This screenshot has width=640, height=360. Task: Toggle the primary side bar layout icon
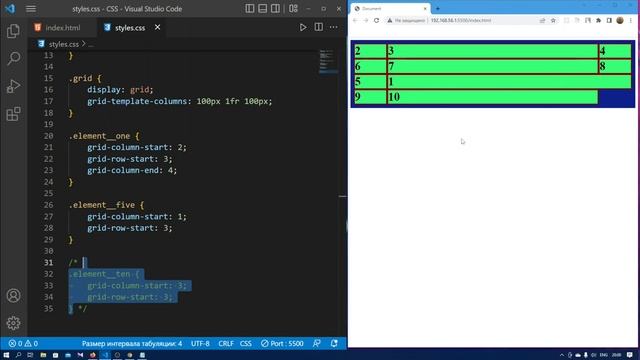(x=250, y=9)
